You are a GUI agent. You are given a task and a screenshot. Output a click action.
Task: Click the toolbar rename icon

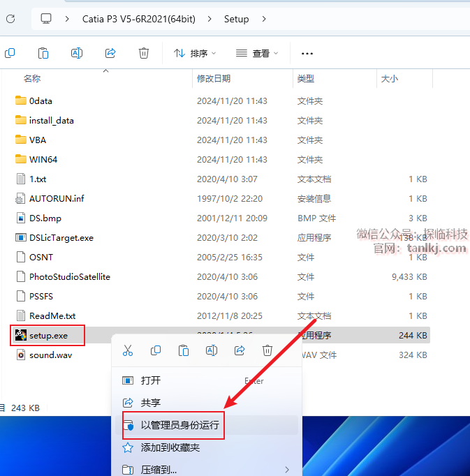point(77,53)
